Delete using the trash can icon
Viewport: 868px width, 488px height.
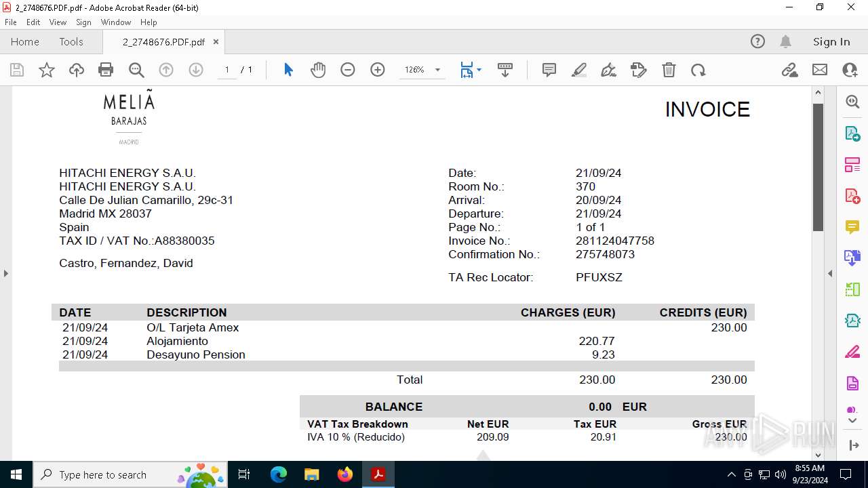click(x=669, y=70)
